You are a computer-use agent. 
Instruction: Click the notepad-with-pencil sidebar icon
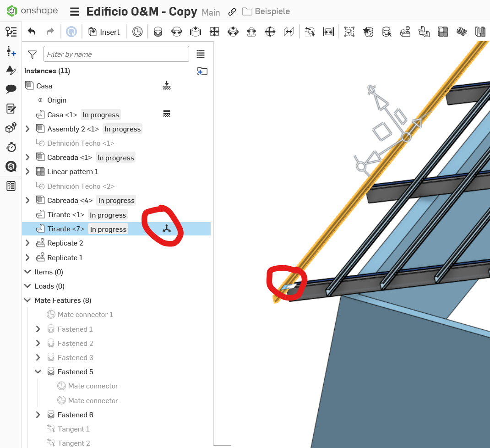[x=11, y=109]
